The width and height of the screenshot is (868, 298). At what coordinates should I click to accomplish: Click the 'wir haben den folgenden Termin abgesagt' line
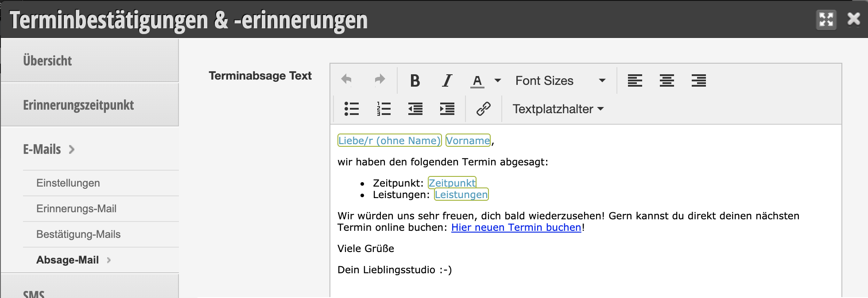click(443, 162)
